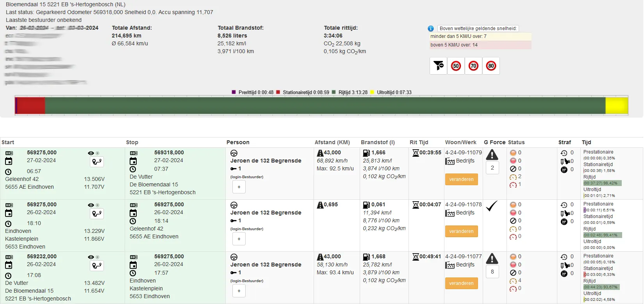Click G Force warning triangle with count 8
The image size is (644, 304).
tap(492, 259)
